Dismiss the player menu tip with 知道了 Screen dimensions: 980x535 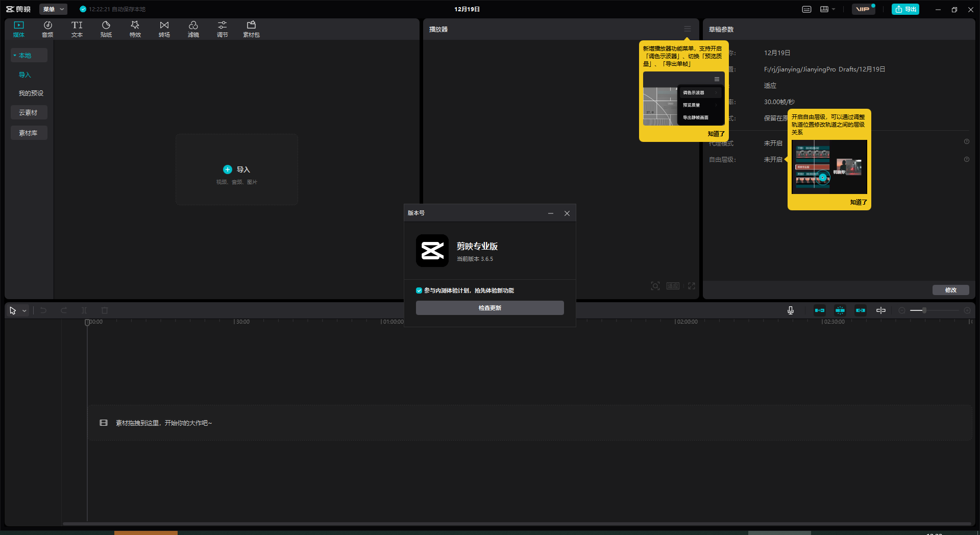coord(716,134)
